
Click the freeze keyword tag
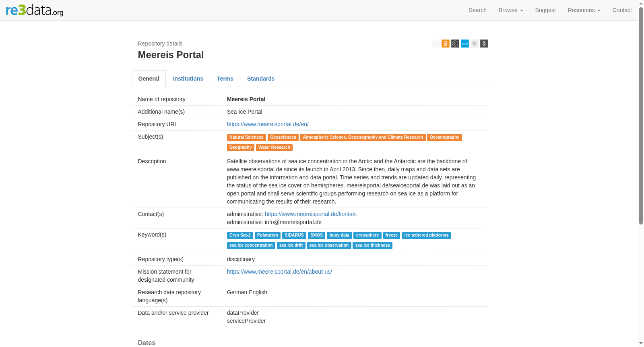click(392, 235)
